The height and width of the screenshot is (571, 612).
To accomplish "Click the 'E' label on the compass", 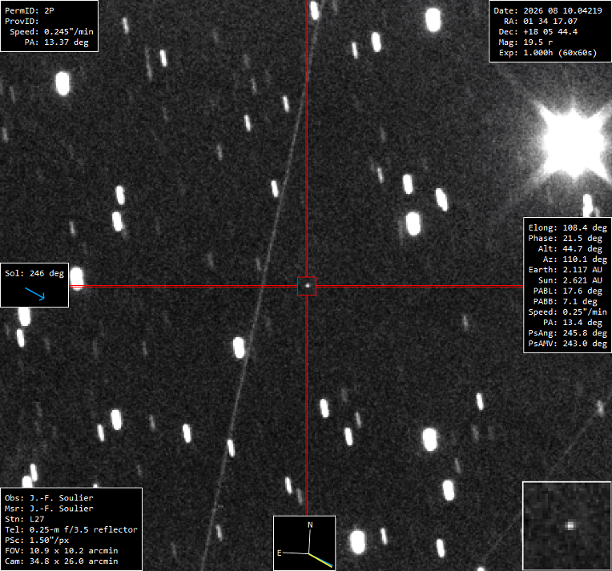I will tap(279, 553).
